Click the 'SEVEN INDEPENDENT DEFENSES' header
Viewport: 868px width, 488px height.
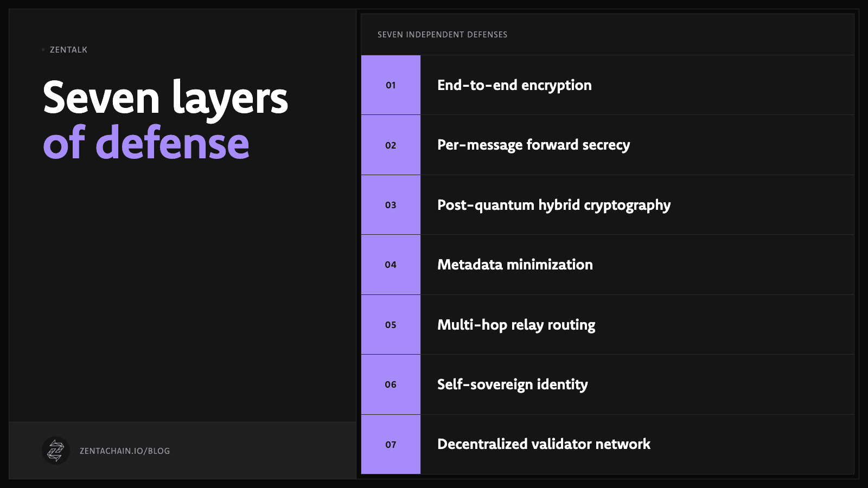[443, 35]
